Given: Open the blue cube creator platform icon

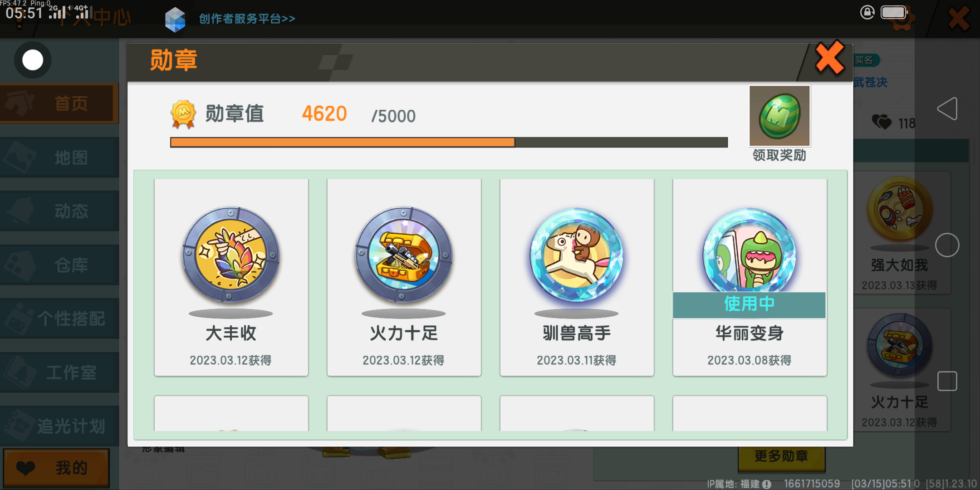Looking at the screenshot, I should point(175,20).
